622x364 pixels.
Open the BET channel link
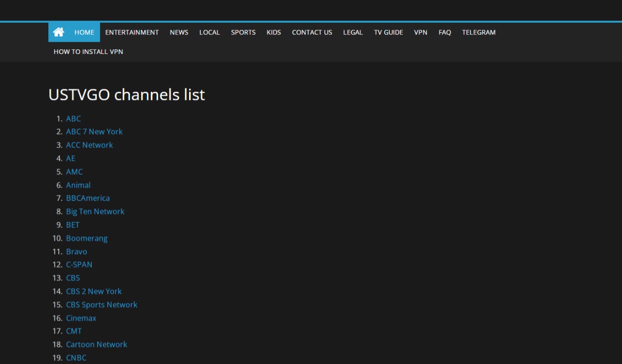pos(73,225)
